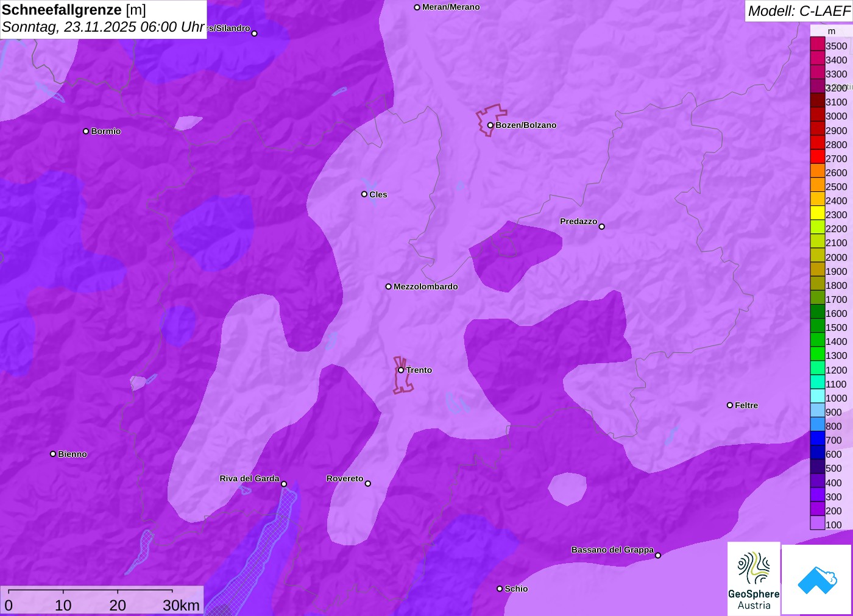This screenshot has width=853, height=616.
Task: Click the Bienno marker dot
Action: (53, 454)
